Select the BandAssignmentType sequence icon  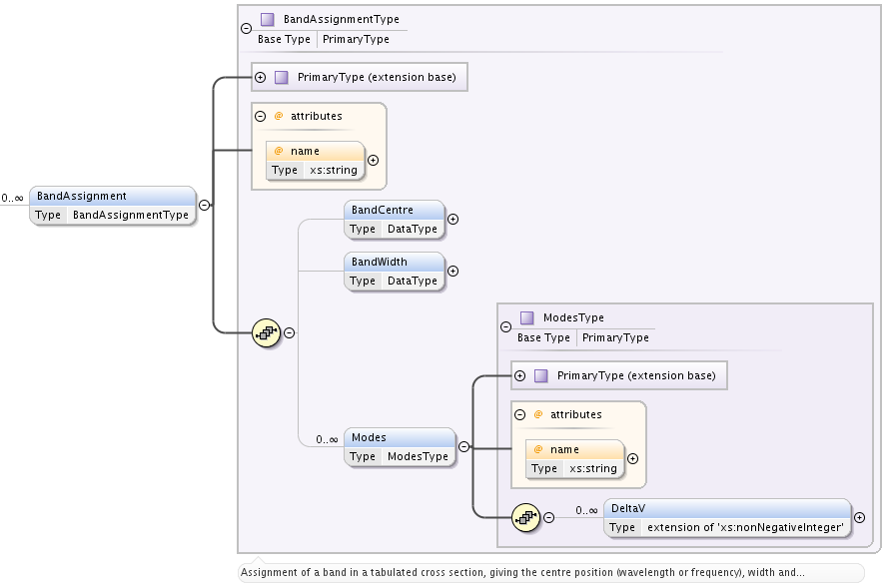(x=267, y=333)
